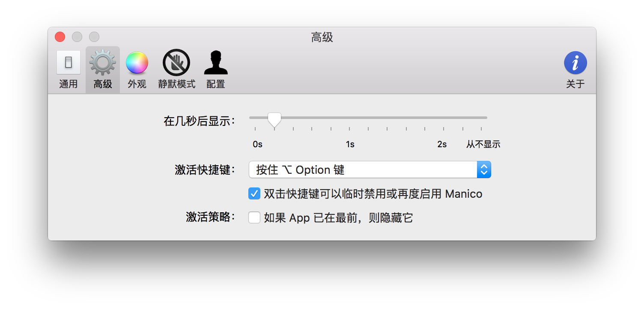Set slider to the 2s tick

tap(444, 128)
